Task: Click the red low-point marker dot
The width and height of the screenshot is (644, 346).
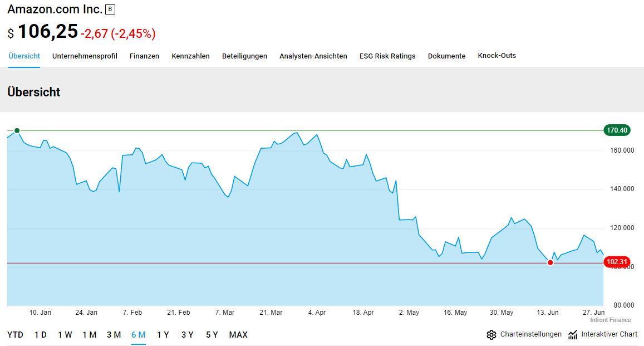Action: [x=550, y=262]
